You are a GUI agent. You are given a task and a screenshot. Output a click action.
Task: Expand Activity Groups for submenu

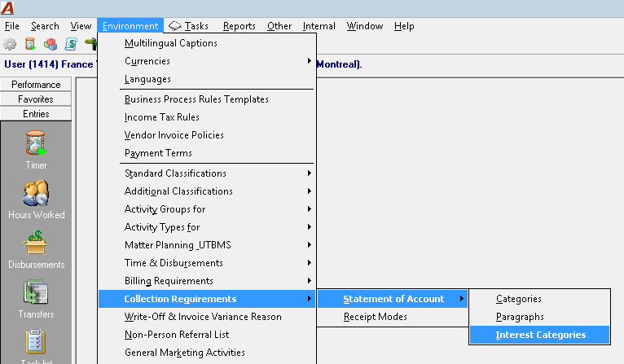click(x=207, y=208)
